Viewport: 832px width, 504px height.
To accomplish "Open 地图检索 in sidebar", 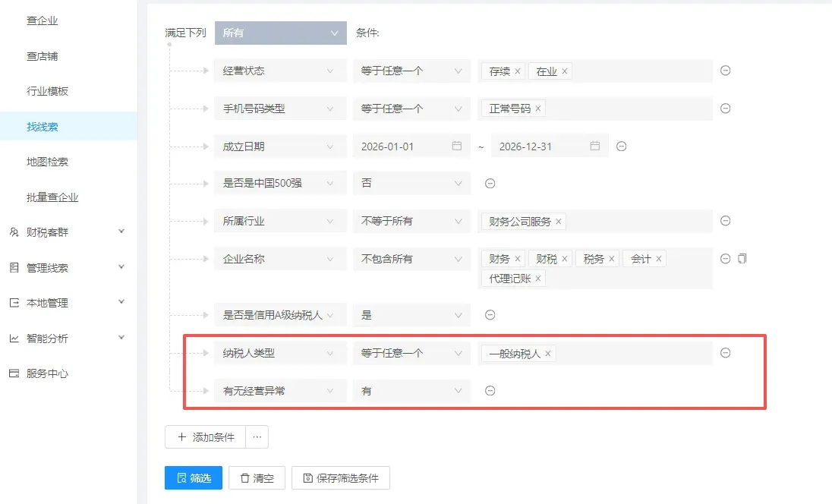I will (x=47, y=162).
